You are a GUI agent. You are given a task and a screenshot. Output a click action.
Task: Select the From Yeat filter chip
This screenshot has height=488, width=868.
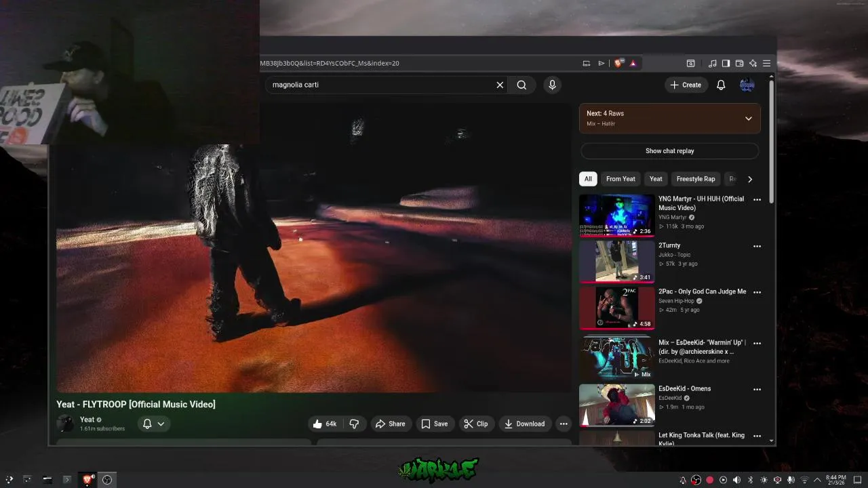[x=620, y=179]
